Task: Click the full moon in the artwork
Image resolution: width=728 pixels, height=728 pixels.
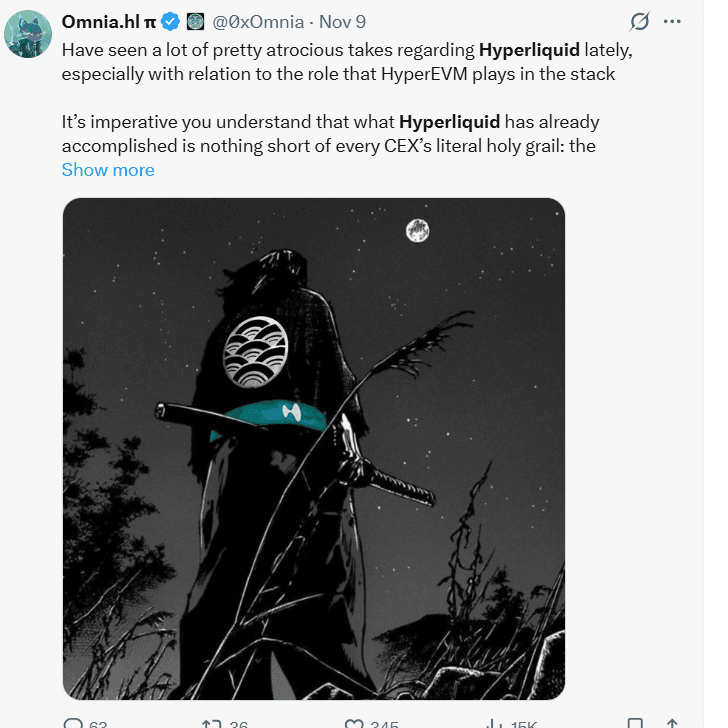Action: tap(417, 231)
